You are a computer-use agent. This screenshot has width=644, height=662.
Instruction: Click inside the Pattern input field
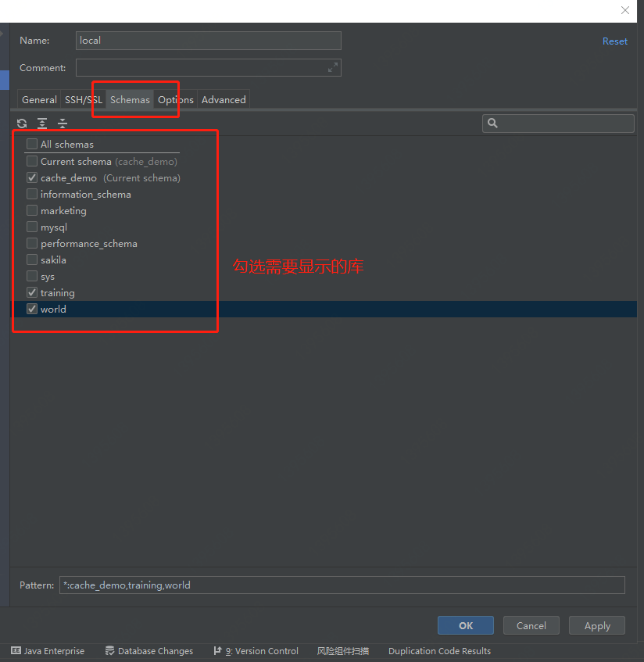point(313,585)
